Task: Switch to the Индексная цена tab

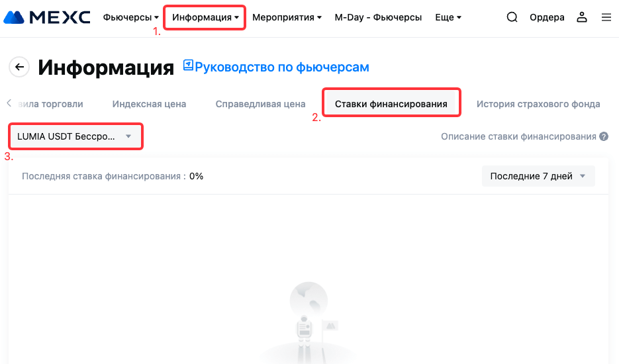Action: tap(149, 104)
